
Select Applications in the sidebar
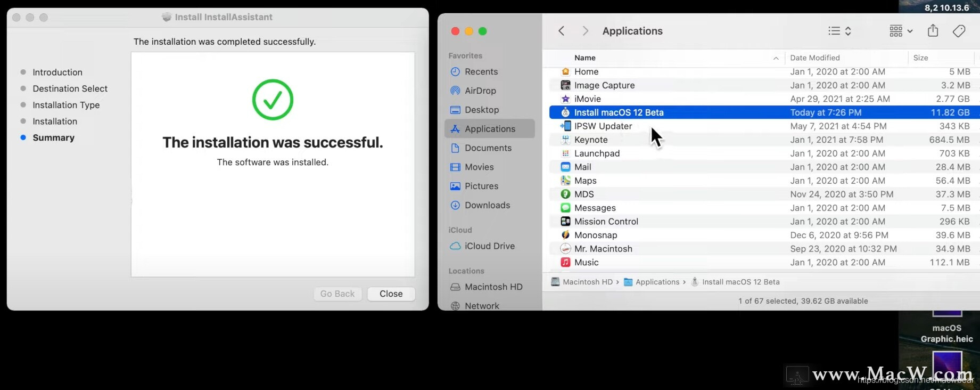(489, 129)
